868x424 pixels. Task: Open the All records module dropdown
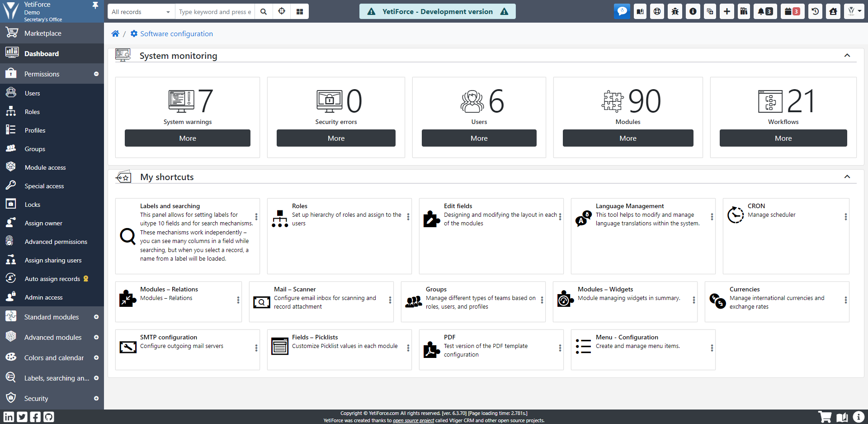(141, 12)
